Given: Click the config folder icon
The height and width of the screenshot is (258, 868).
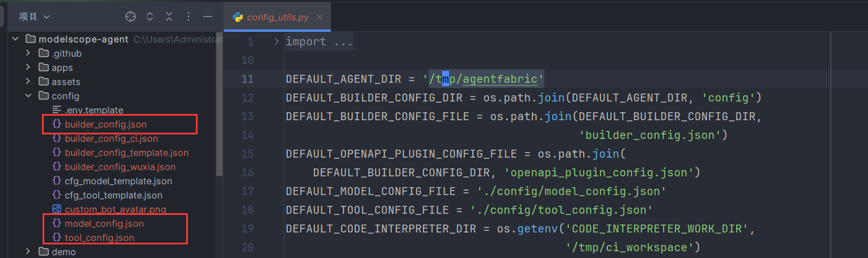Looking at the screenshot, I should pyautogui.click(x=43, y=96).
